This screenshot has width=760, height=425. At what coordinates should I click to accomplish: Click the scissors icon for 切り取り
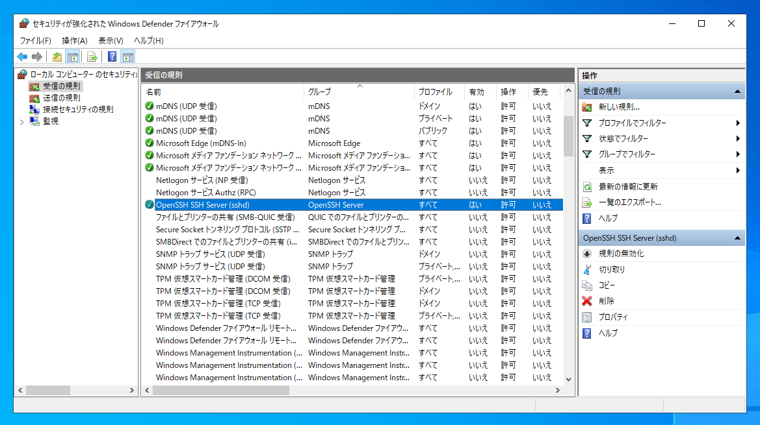point(587,269)
